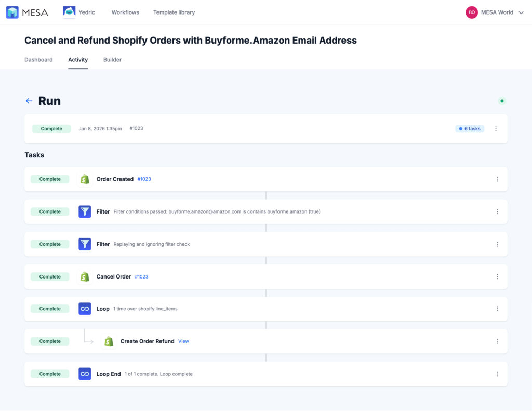Open three-dot menu for Create Order Refund
This screenshot has width=532, height=411.
tap(497, 341)
